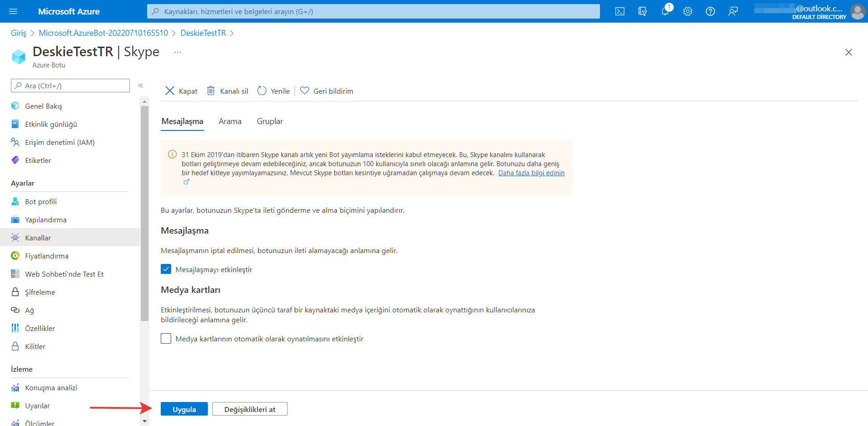Click the Değişiklikleri at button
Image resolution: width=868 pixels, height=426 pixels.
click(x=250, y=409)
